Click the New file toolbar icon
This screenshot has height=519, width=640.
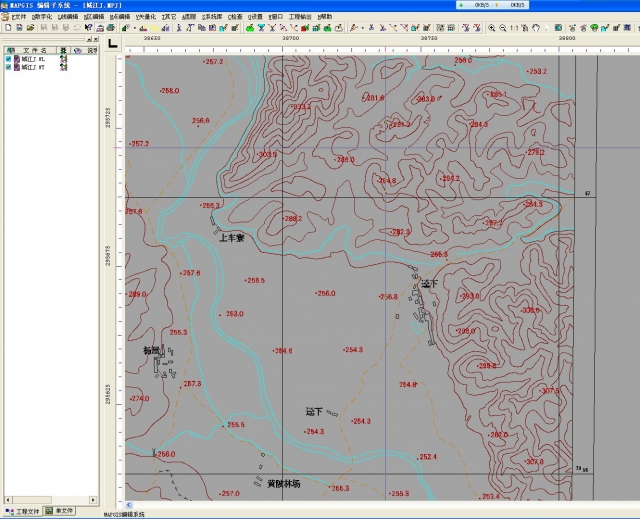(7, 28)
